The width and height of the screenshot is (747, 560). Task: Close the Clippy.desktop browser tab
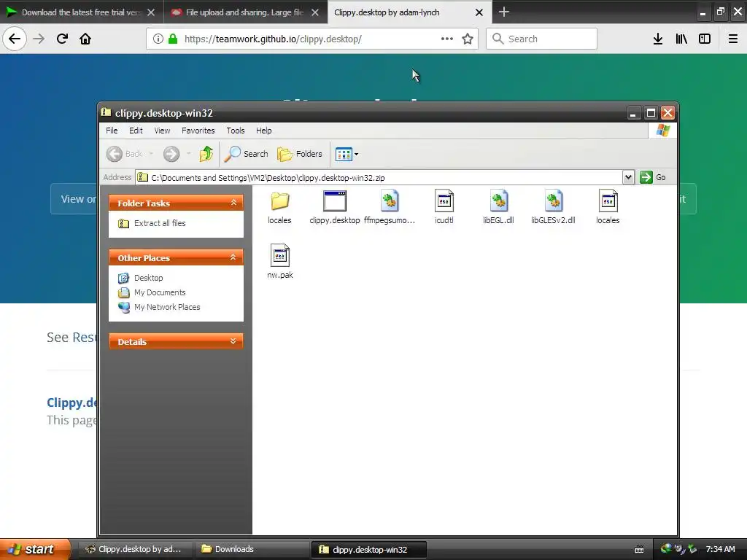[479, 12]
